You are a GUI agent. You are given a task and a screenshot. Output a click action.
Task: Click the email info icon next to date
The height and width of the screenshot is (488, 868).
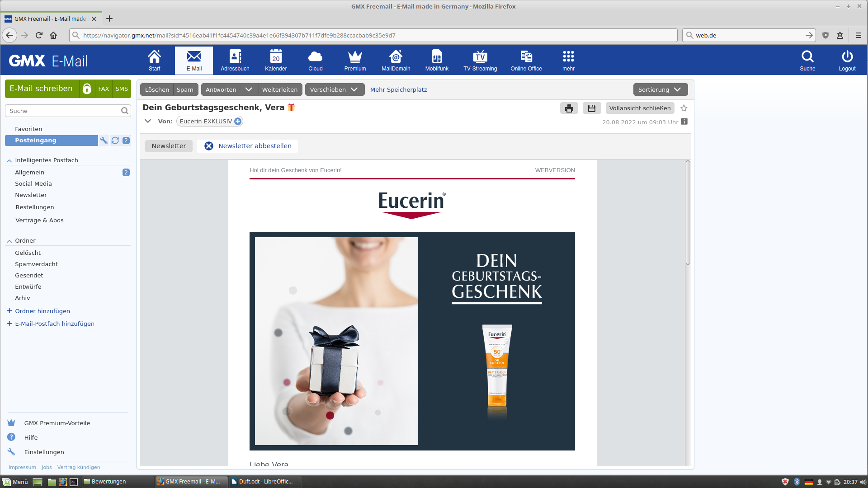pyautogui.click(x=684, y=122)
